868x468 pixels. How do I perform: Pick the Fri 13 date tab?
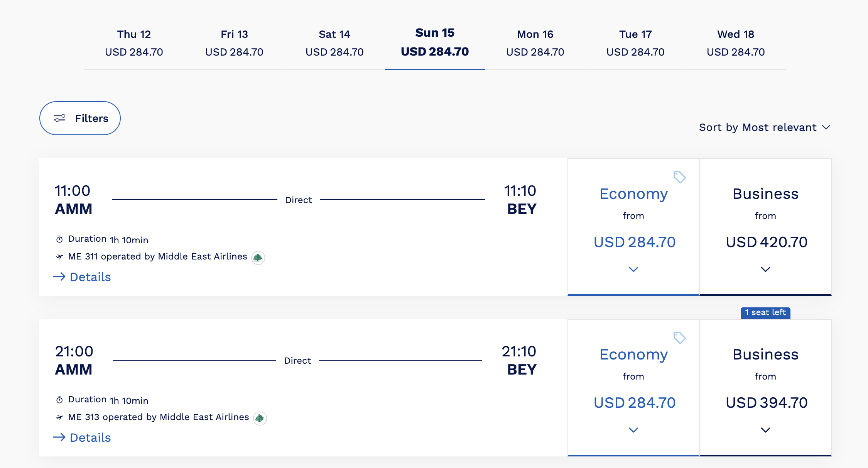pos(234,43)
